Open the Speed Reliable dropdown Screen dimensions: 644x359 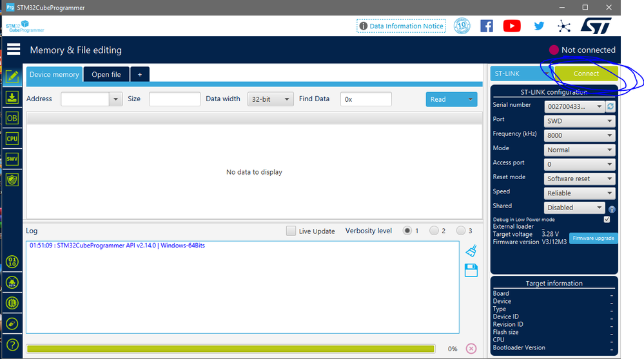580,193
